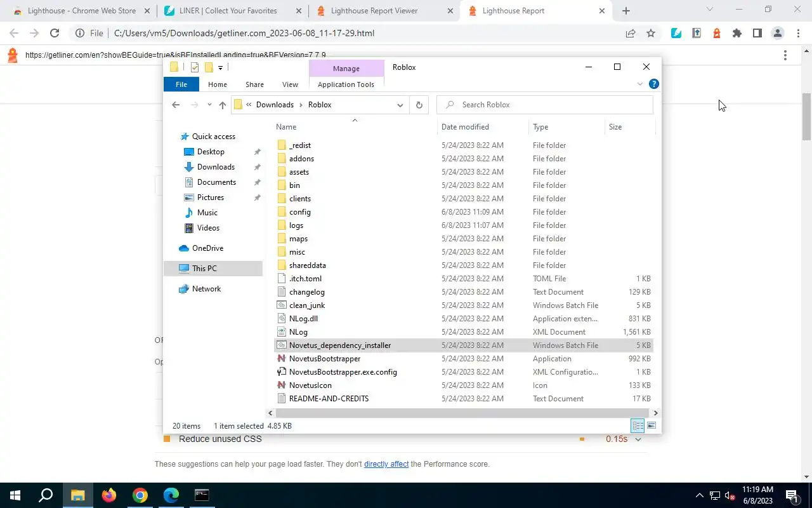Click Properties icon in Explorer quick access toolbar

[x=195, y=67]
